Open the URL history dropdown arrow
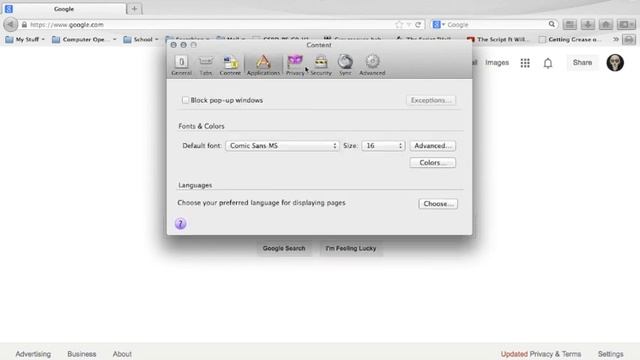Viewport: 640px width, 360px height. click(409, 24)
